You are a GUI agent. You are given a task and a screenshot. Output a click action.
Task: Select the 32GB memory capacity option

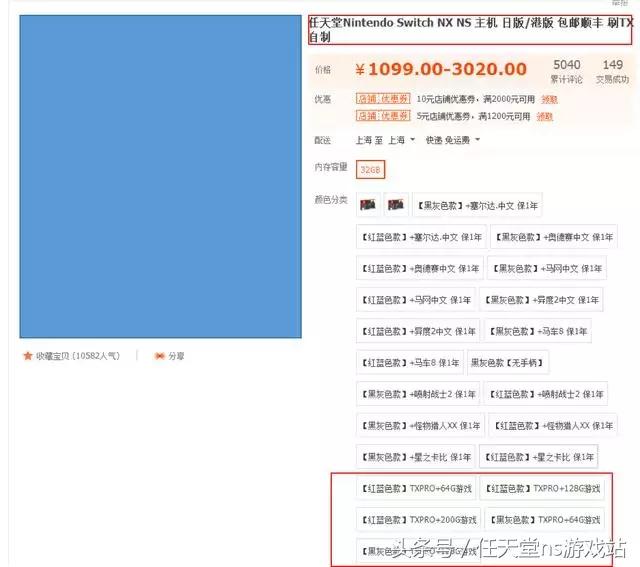[x=370, y=170]
